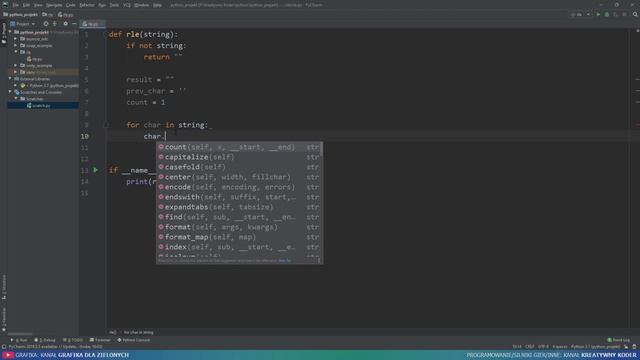Choose expandtabs(self, tabsize) completion

click(239, 207)
